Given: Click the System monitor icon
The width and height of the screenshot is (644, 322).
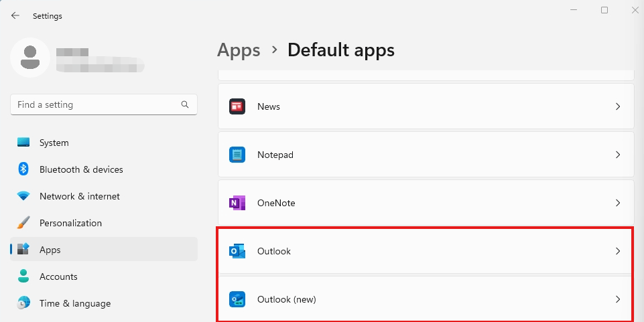Looking at the screenshot, I should pyautogui.click(x=23, y=143).
